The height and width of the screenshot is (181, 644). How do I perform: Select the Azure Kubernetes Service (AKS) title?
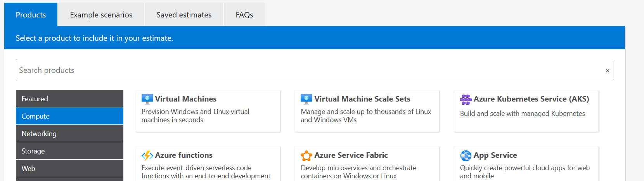pos(531,99)
